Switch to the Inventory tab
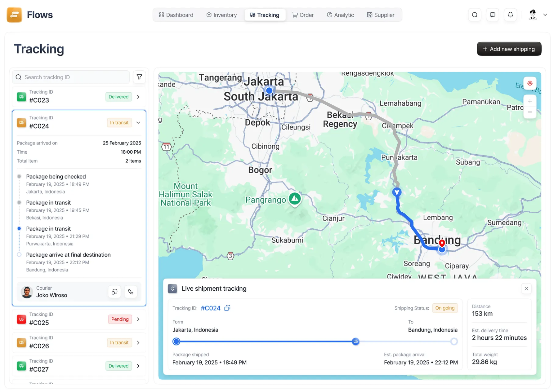The image size is (554, 392). (x=221, y=15)
